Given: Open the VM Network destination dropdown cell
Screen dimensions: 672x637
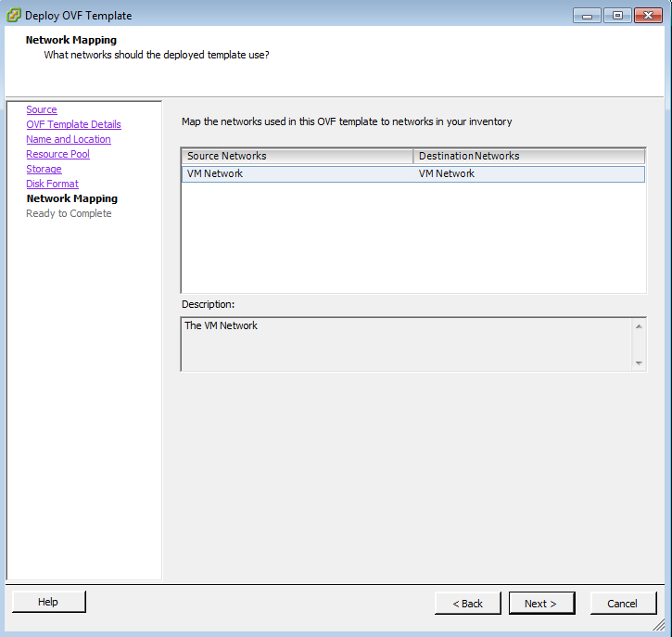Looking at the screenshot, I should [529, 173].
